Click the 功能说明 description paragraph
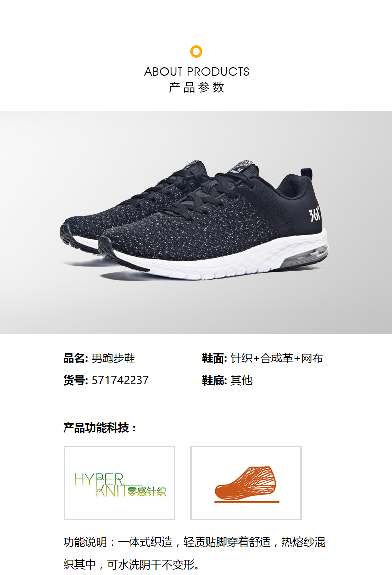The width and height of the screenshot is (392, 575). point(195,553)
